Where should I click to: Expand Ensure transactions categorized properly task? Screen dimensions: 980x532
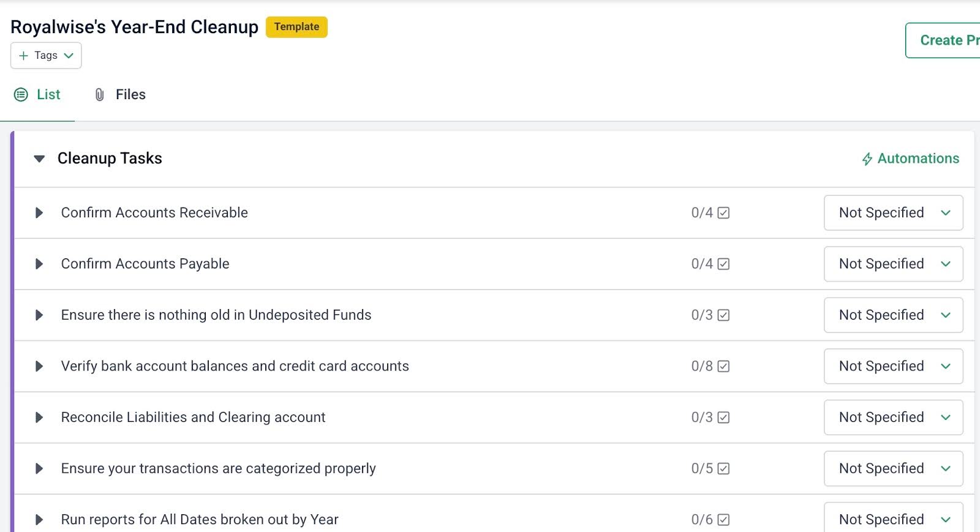point(39,468)
